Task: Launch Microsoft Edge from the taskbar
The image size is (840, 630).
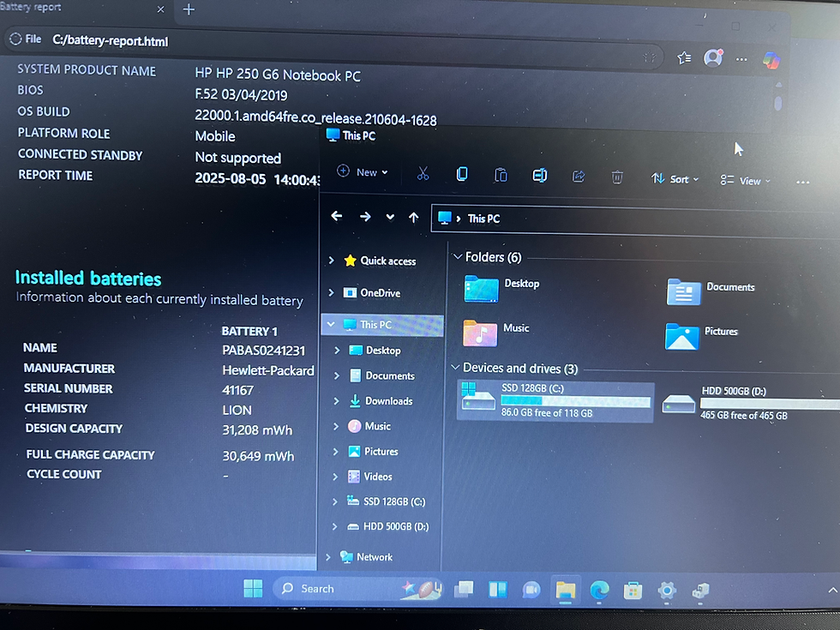Action: coord(599,591)
